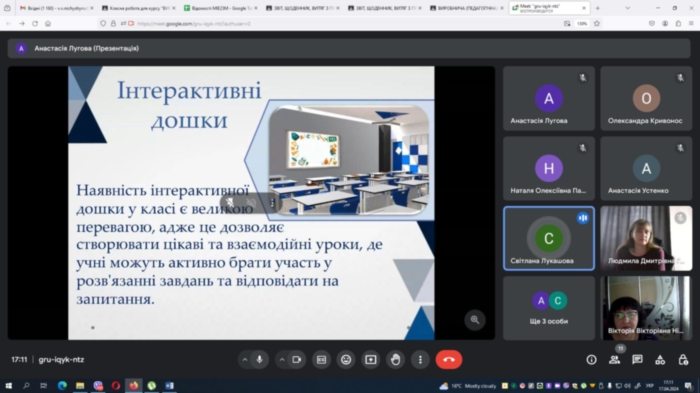Open the host controls lock icon
This screenshot has height=393, width=700.
pos(683,360)
